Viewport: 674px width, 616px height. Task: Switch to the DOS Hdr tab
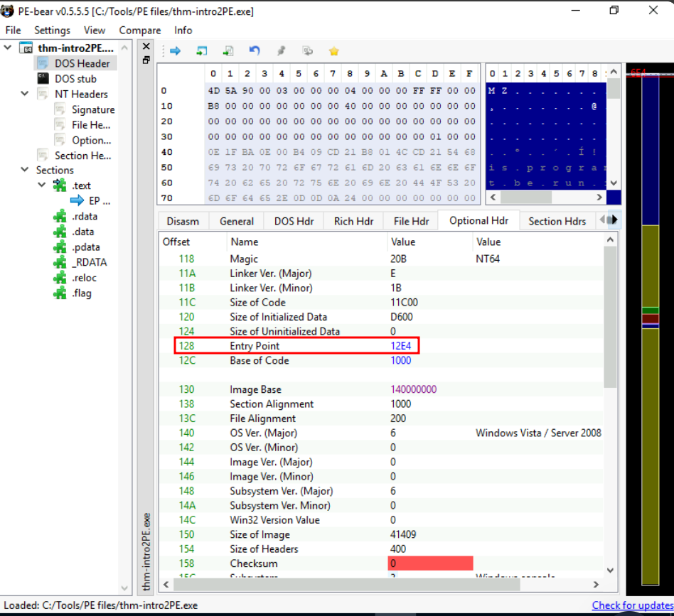point(294,221)
